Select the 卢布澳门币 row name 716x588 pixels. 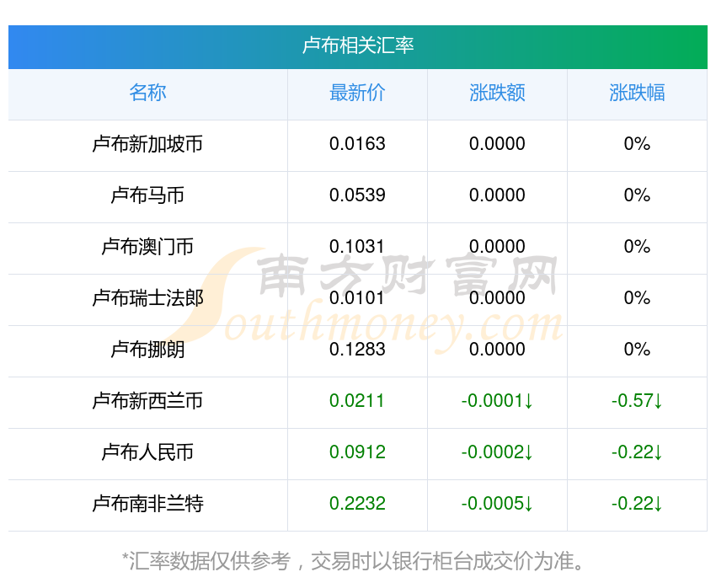pos(147,247)
